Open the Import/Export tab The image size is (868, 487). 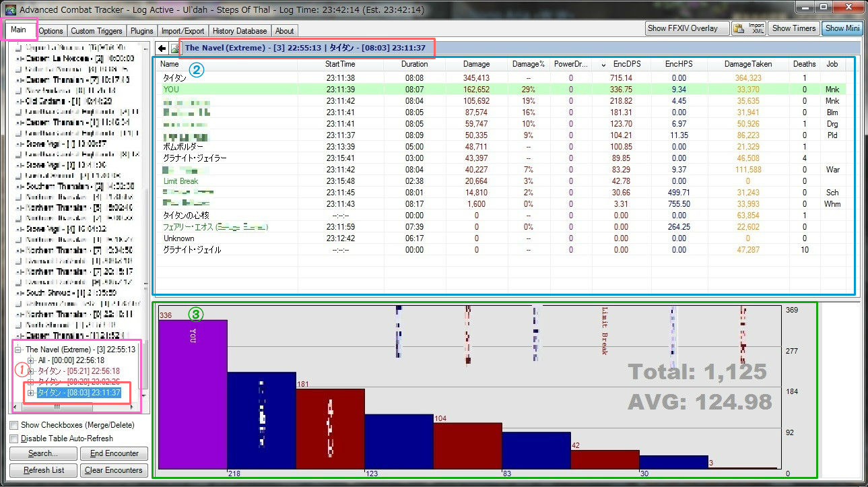[183, 31]
